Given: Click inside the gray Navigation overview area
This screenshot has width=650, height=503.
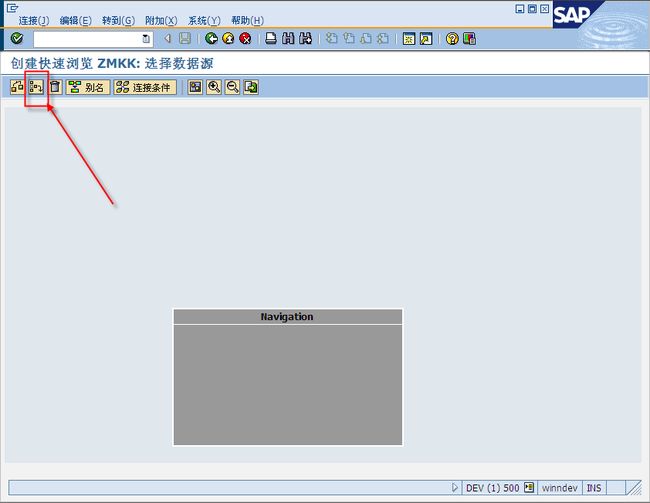Looking at the screenshot, I should click(x=288, y=385).
